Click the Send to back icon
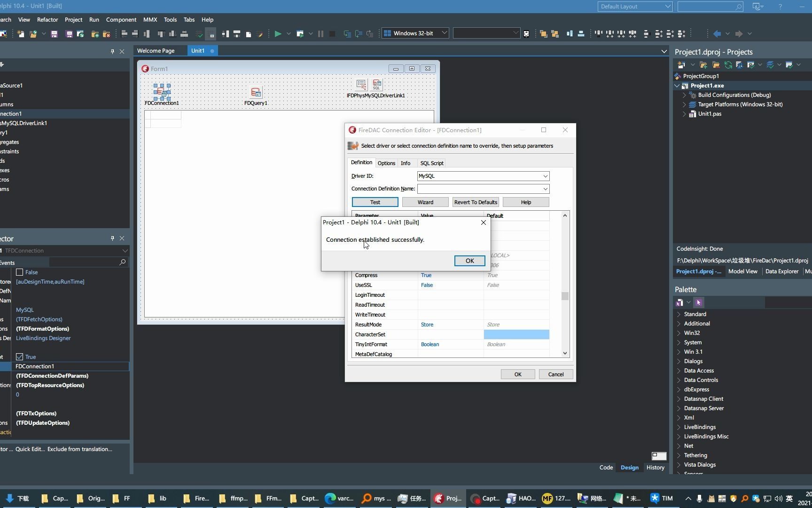This screenshot has height=508, width=812. pyautogui.click(x=555, y=34)
